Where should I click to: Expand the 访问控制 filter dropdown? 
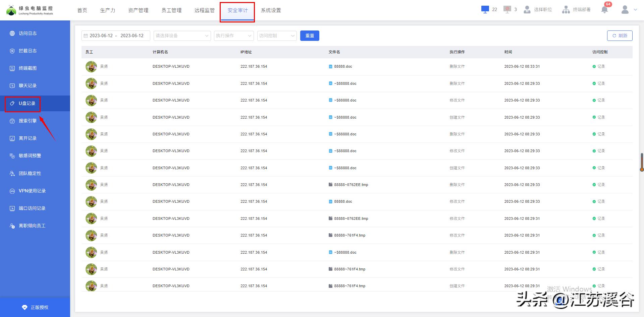(277, 36)
